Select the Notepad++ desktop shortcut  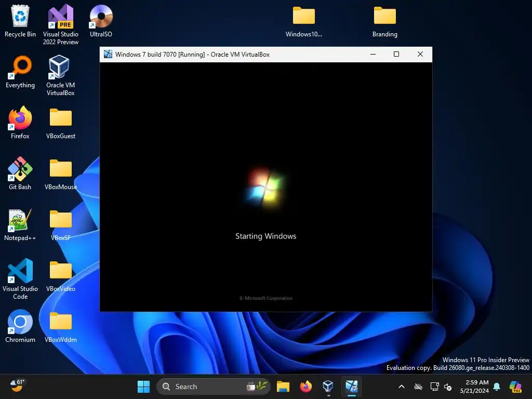[x=20, y=224]
